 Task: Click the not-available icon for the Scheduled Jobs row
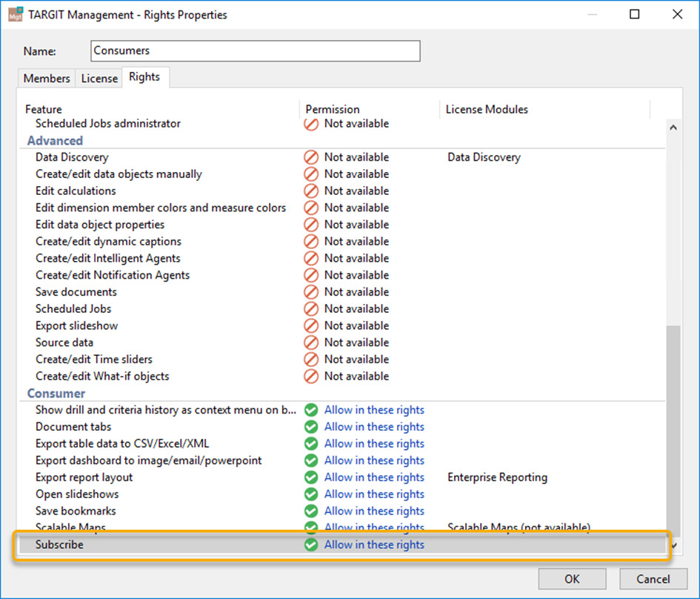point(311,309)
